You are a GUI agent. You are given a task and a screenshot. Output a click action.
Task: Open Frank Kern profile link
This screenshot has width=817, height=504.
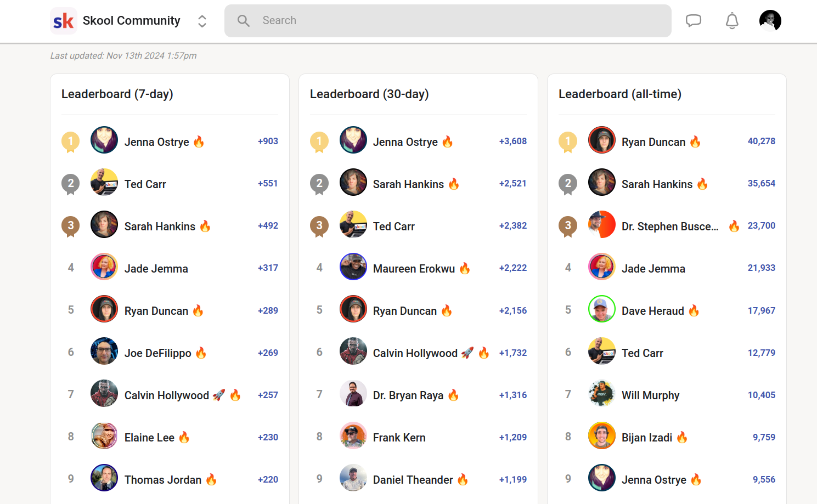coord(399,438)
